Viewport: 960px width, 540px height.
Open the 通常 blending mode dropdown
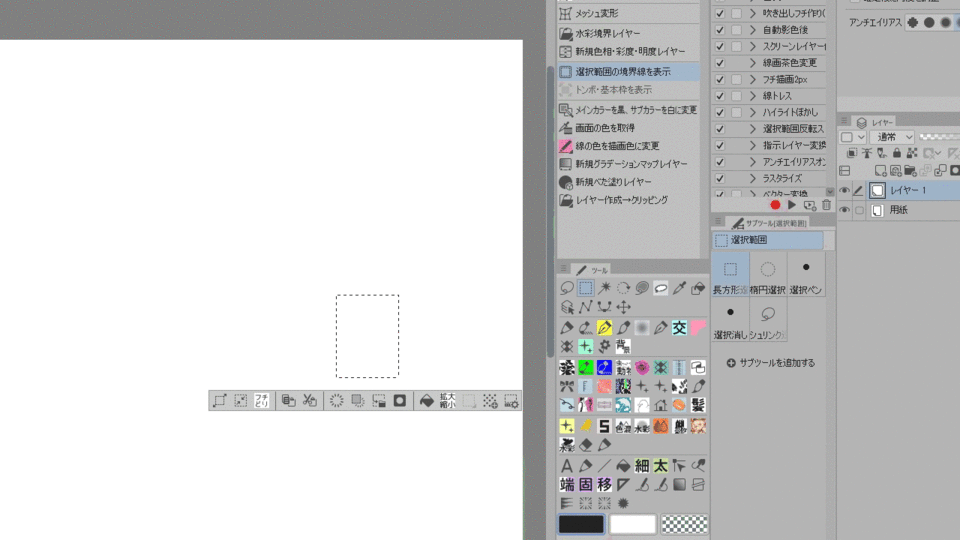click(893, 137)
